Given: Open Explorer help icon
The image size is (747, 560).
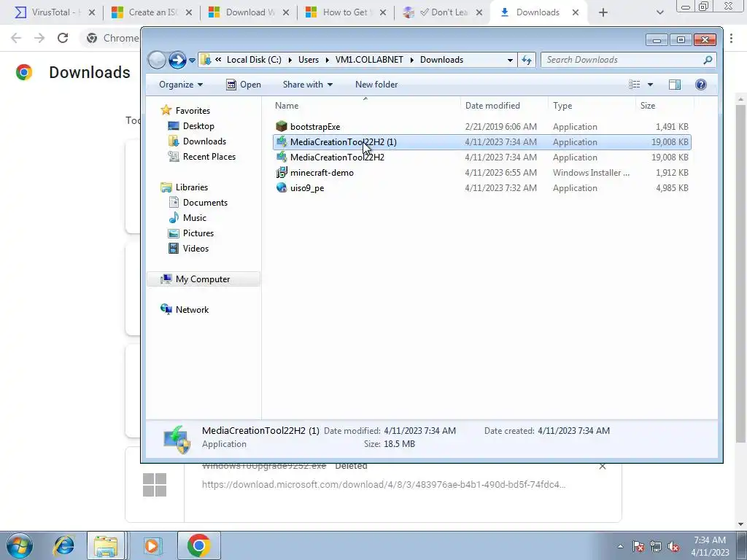Looking at the screenshot, I should point(701,85).
